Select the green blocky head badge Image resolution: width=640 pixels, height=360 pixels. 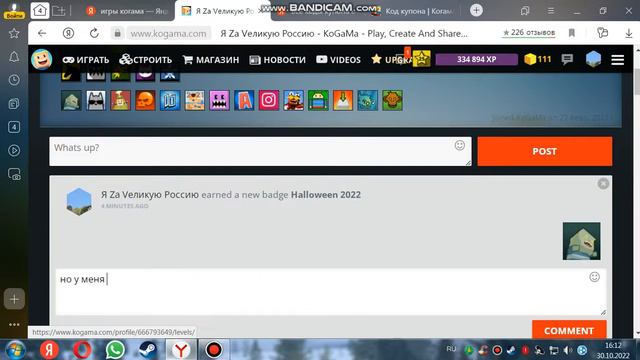[71, 100]
